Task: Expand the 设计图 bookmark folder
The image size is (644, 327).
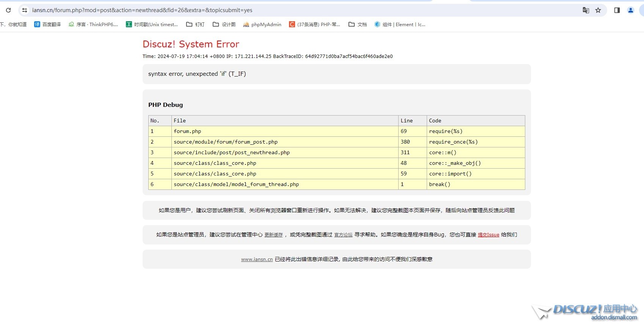Action: pos(224,25)
